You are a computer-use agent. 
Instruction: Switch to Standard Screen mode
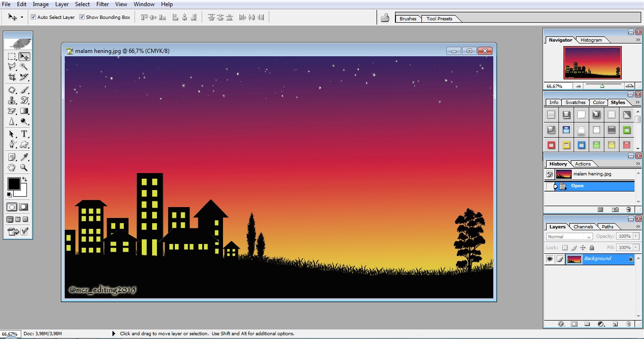coord(10,219)
